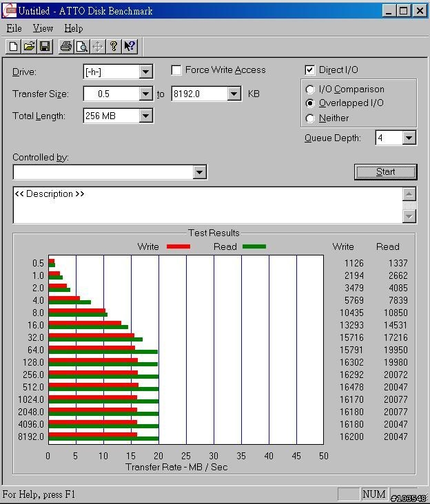Open the Transfer Size maximum 8192.0 dropdown

coord(234,94)
